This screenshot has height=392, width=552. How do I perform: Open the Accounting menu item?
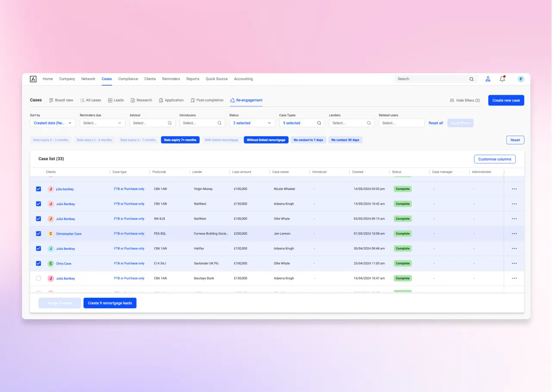[x=243, y=79]
